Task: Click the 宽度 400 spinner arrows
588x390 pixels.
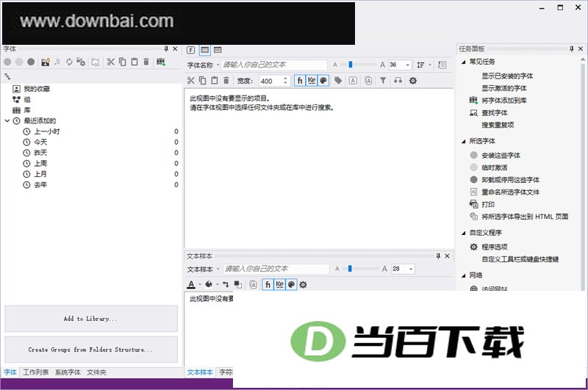Action: (285, 81)
